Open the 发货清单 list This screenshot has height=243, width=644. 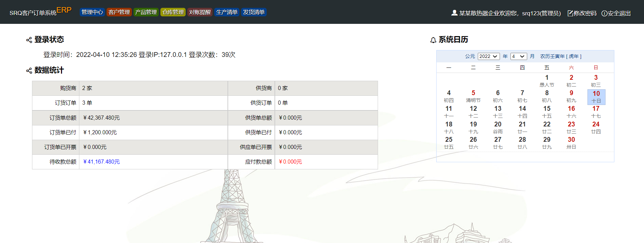click(x=254, y=12)
